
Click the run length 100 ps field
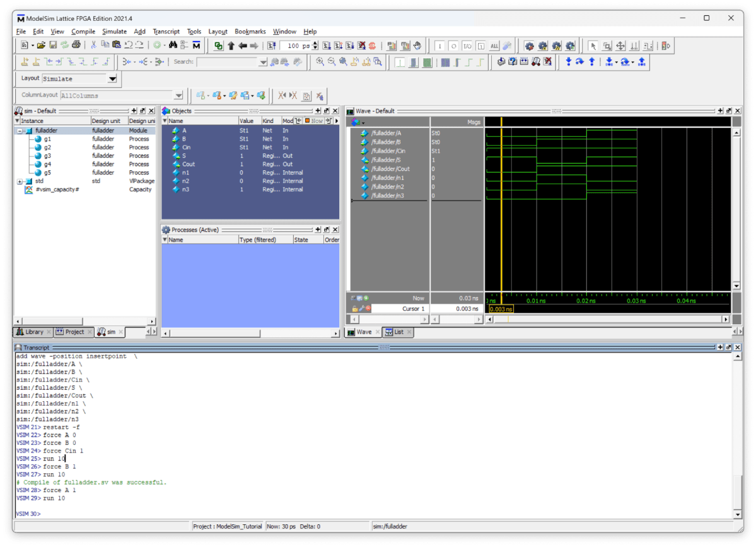(294, 45)
